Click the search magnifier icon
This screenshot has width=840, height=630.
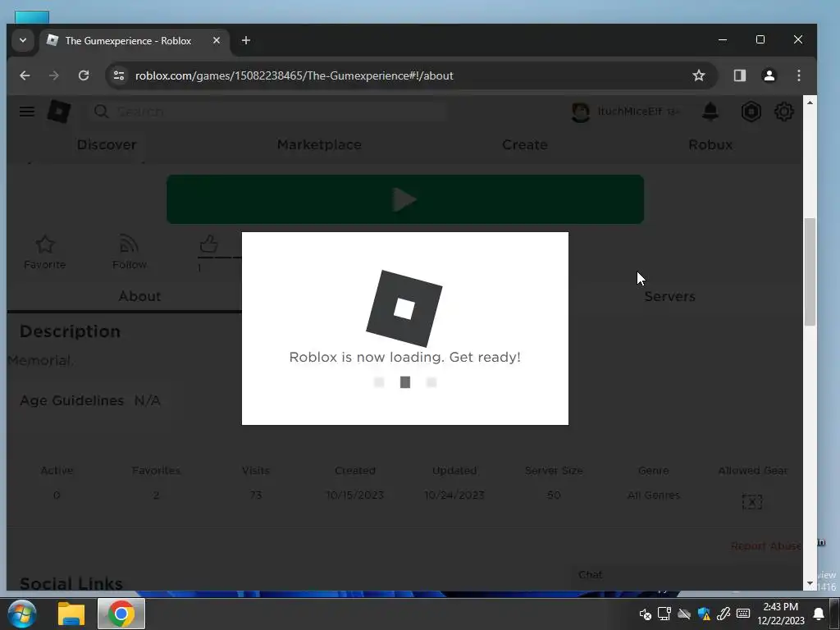[101, 112]
